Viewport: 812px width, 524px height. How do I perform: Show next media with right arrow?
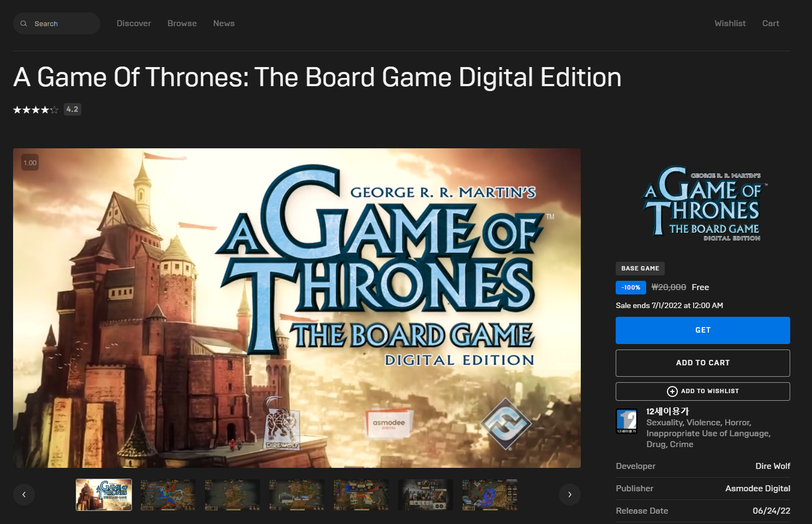570,495
